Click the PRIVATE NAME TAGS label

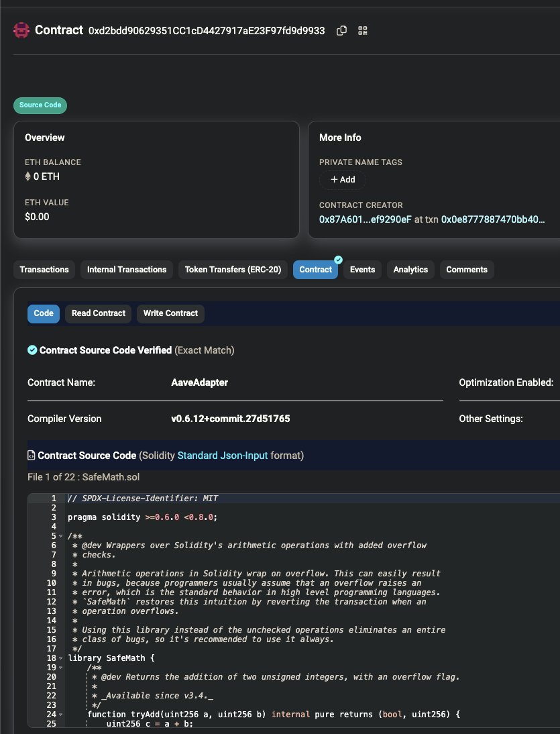(361, 162)
